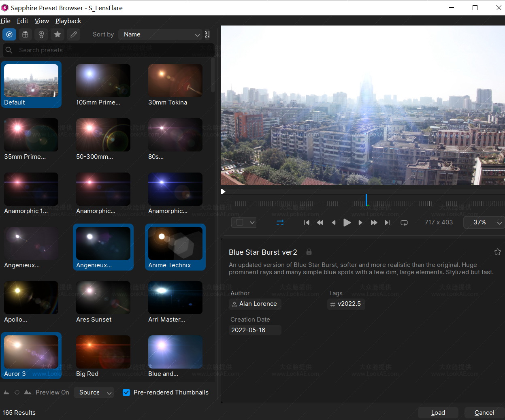Toggle the blue compare swap arrows icon
Viewport: 505px width, 420px height.
point(280,222)
